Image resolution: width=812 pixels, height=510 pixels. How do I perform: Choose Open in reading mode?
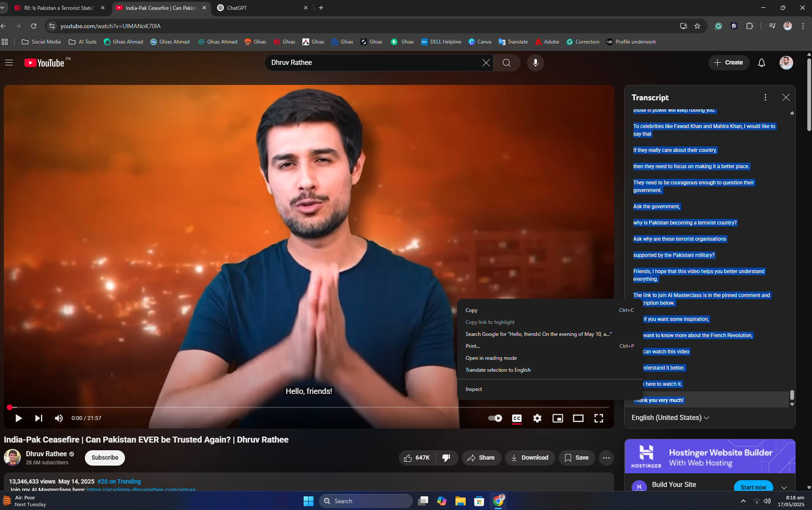(549, 358)
